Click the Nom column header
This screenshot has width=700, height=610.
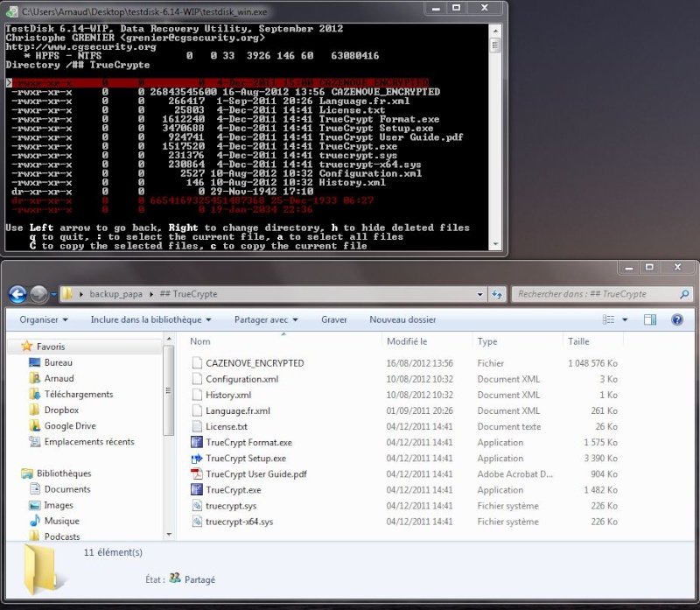coord(200,341)
